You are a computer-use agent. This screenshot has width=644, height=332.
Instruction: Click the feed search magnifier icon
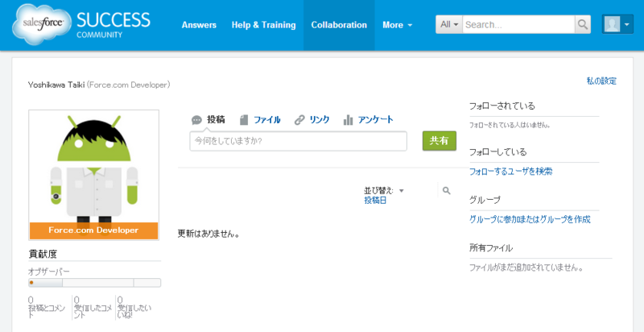447,191
